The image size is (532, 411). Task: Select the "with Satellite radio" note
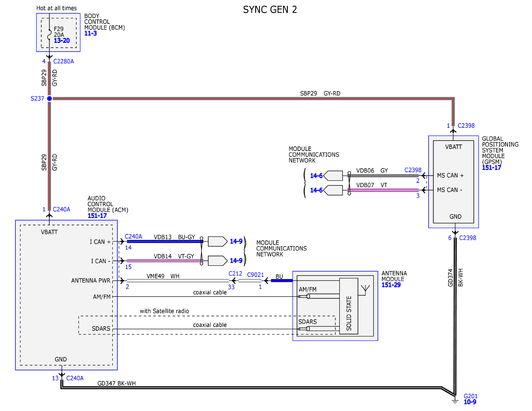(164, 311)
